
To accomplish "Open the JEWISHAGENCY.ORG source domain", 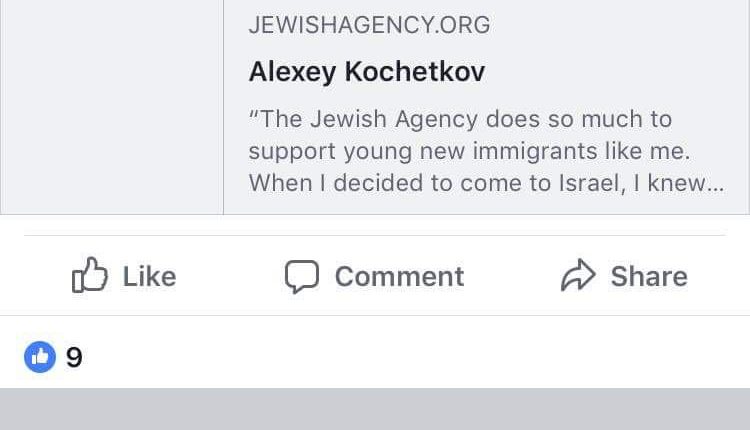I will pos(369,26).
